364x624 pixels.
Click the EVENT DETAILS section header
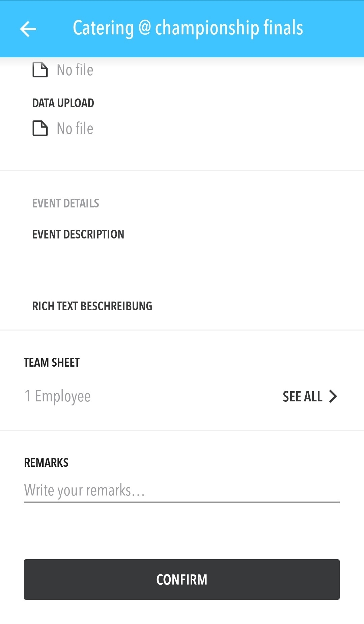(x=66, y=203)
